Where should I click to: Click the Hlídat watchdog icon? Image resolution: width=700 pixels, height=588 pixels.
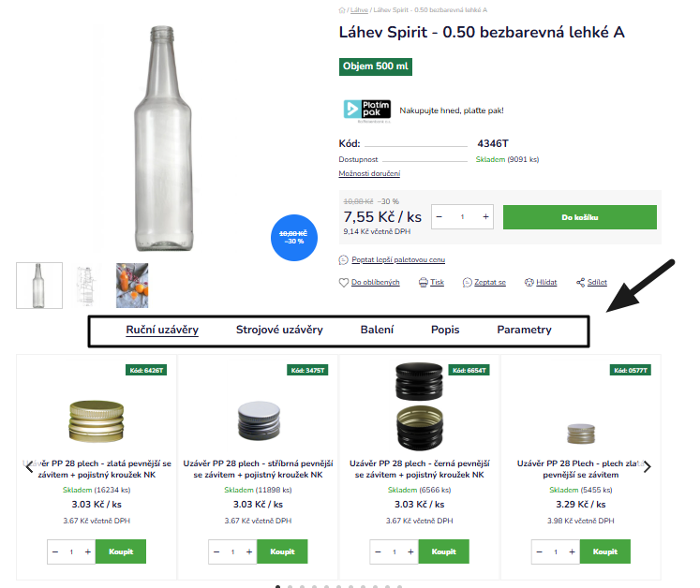tap(529, 283)
